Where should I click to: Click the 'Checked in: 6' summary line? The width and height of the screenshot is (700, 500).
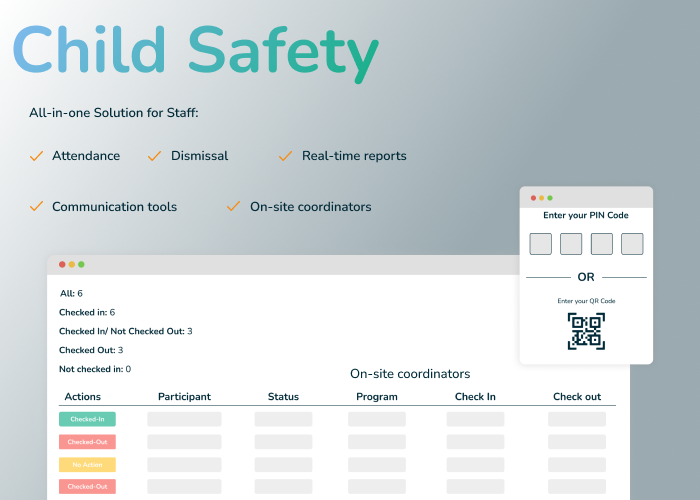[x=87, y=312]
